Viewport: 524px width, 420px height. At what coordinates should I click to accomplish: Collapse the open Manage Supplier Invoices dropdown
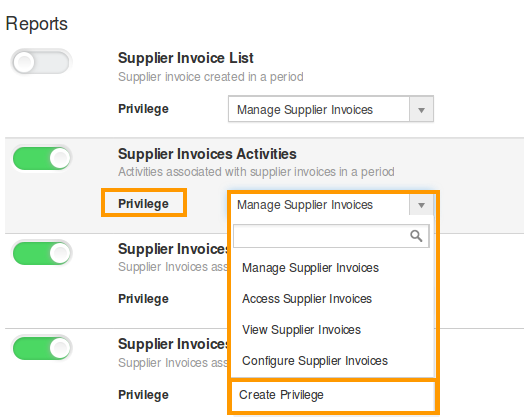click(331, 204)
